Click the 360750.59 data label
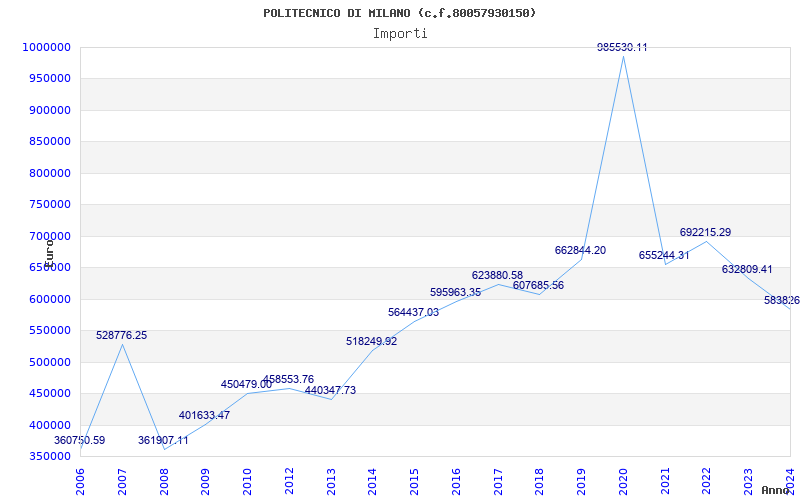 click(80, 440)
